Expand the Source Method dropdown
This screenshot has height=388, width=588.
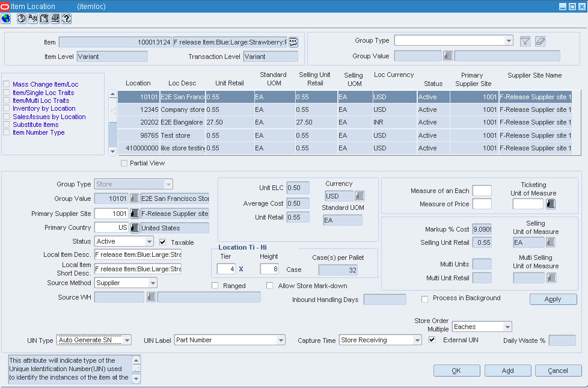tap(153, 283)
